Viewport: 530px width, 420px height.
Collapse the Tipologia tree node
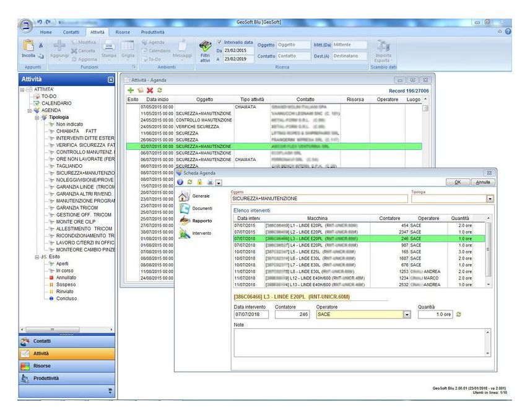(x=37, y=118)
